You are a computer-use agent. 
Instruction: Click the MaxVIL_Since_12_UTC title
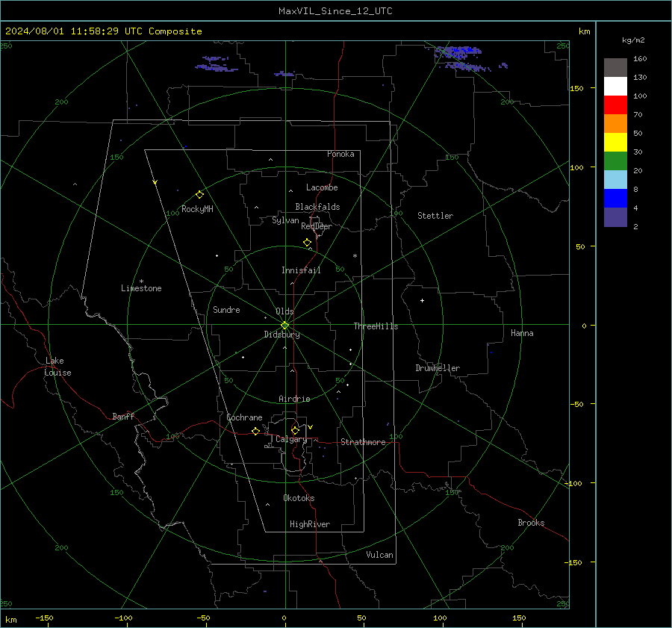335,11
